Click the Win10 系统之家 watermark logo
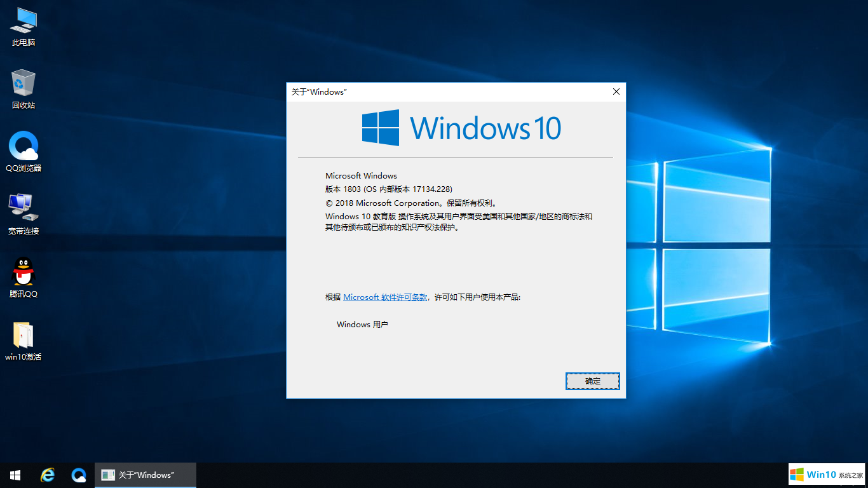868x488 pixels. coord(827,475)
